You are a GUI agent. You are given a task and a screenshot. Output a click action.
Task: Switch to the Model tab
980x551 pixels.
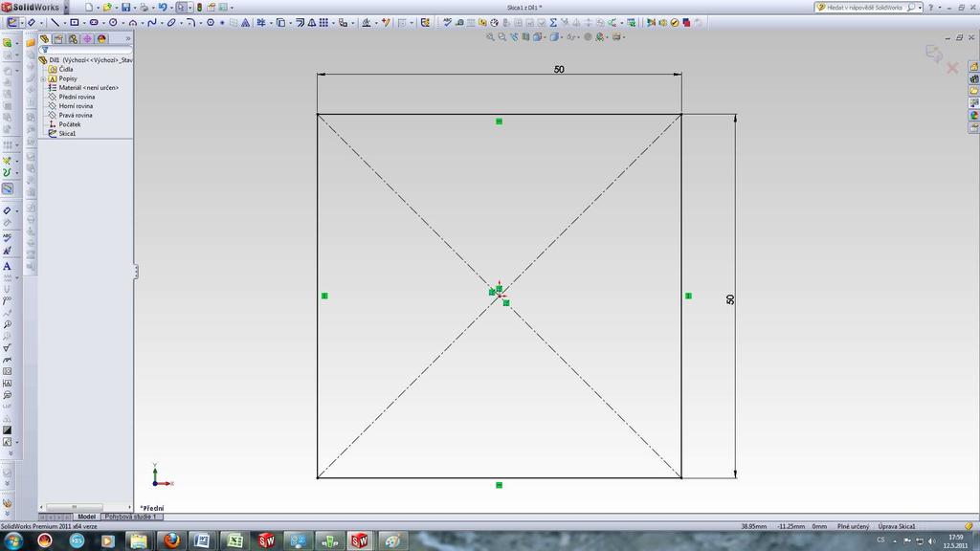[x=86, y=517]
